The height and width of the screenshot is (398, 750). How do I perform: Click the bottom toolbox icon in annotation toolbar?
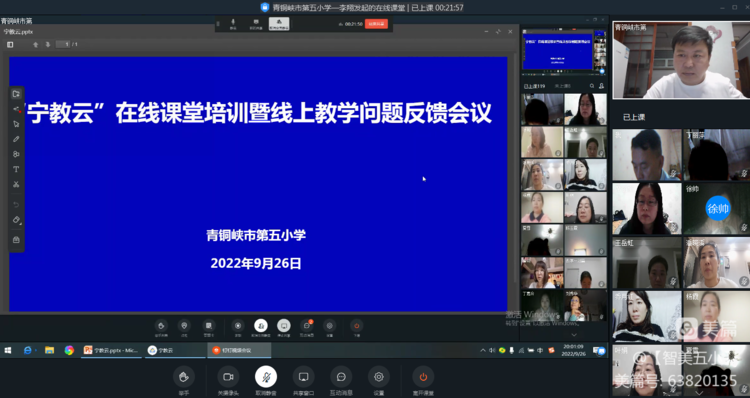[16, 240]
